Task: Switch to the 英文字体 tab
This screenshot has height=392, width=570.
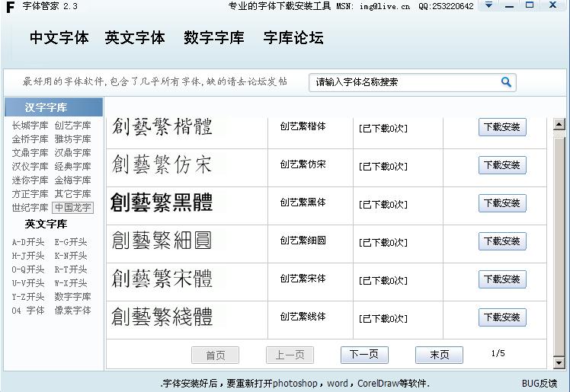Action: pos(135,38)
